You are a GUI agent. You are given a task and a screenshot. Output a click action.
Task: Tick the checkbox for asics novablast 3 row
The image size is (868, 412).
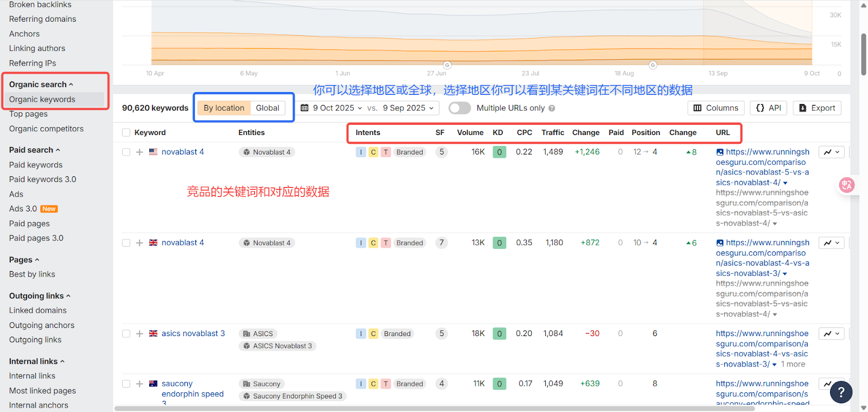click(x=126, y=334)
